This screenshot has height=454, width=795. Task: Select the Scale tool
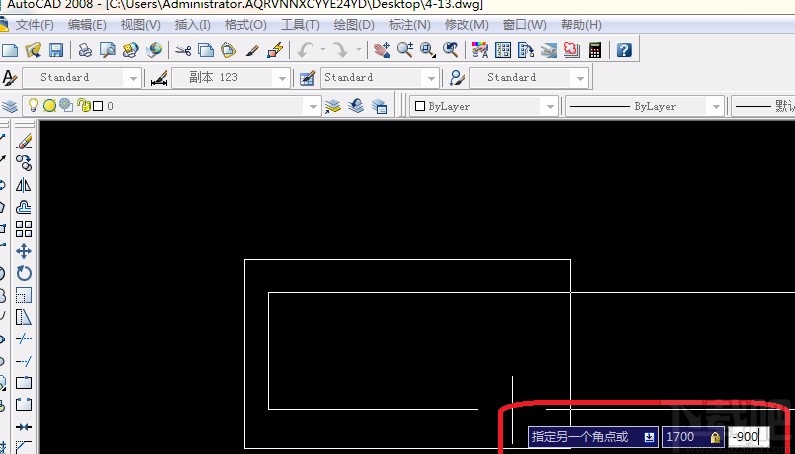[24, 295]
